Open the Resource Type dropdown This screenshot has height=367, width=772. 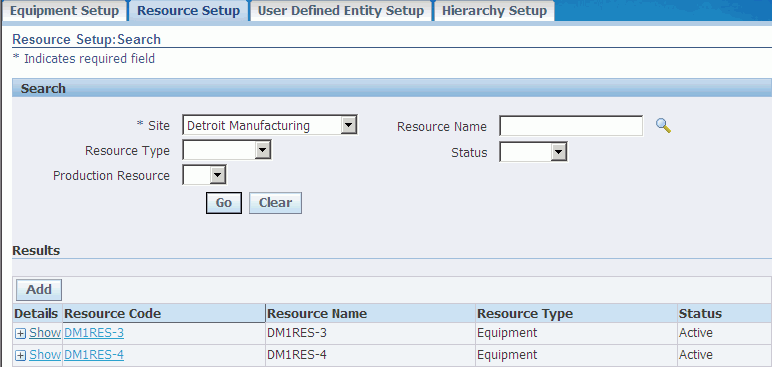click(x=226, y=150)
